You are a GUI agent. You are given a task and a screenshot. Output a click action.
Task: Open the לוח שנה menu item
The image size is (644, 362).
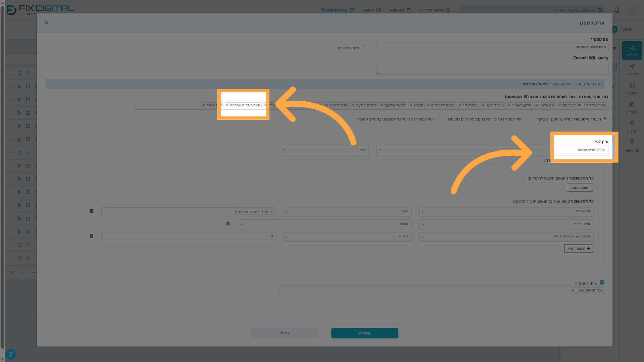pos(400,10)
